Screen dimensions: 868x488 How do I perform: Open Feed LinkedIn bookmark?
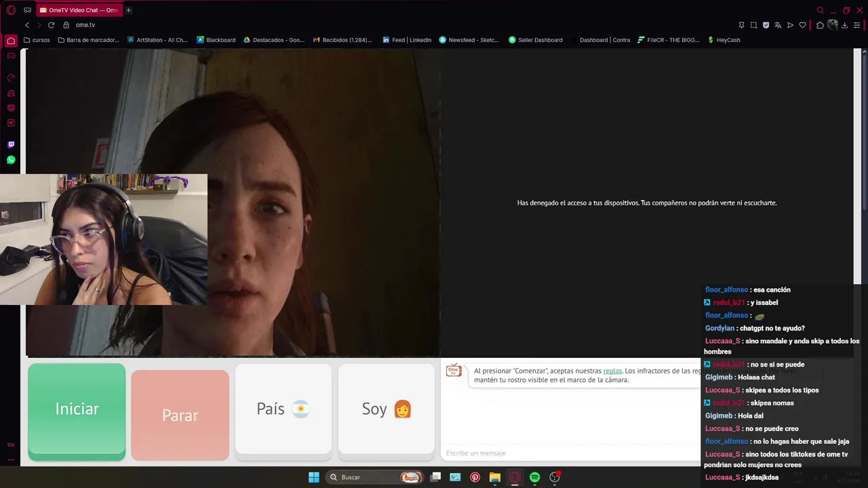(x=407, y=40)
